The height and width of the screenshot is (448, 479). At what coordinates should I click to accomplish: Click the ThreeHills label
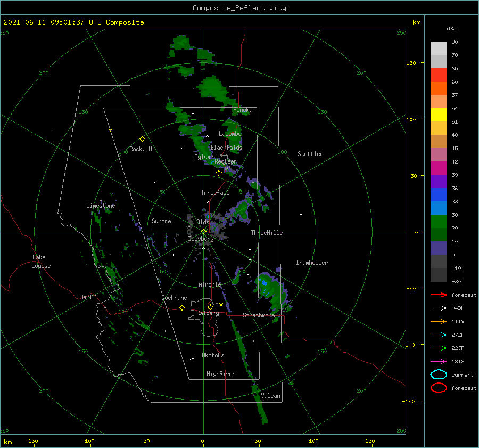[x=267, y=233]
